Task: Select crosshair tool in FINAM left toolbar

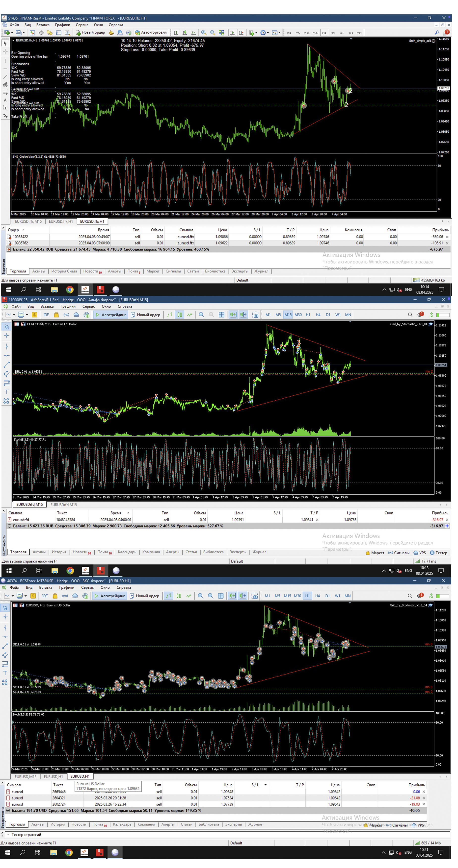Action: pyautogui.click(x=5, y=51)
